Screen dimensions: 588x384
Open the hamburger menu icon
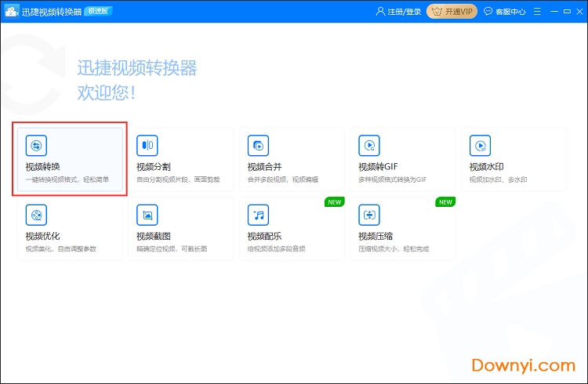537,12
